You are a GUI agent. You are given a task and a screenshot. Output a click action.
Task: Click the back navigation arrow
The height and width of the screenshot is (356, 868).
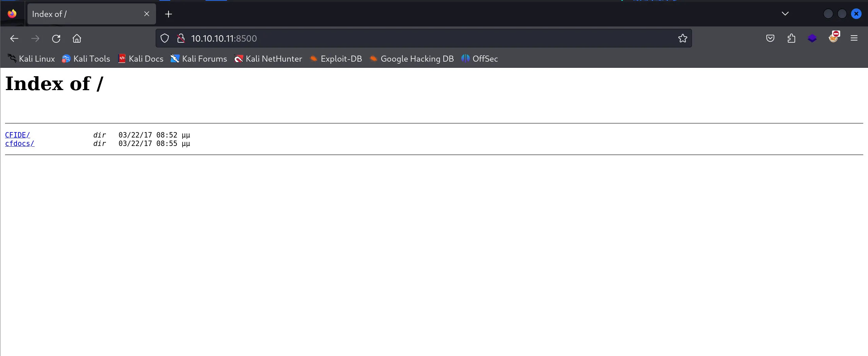(x=14, y=39)
